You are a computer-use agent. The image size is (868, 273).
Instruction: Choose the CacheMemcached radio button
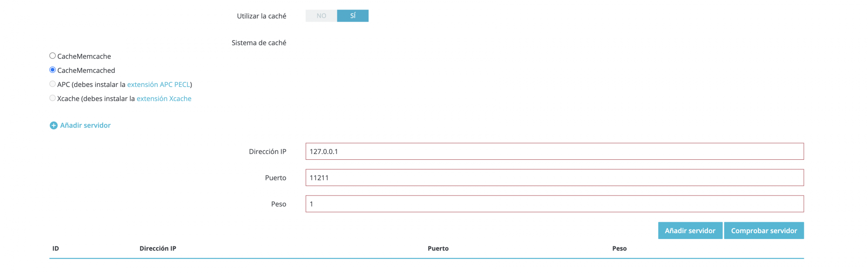coord(52,70)
